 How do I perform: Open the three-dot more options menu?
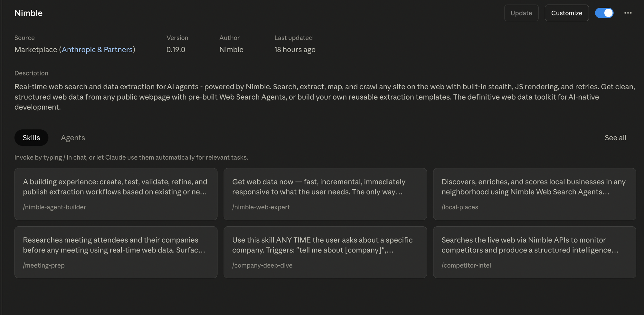pyautogui.click(x=628, y=13)
